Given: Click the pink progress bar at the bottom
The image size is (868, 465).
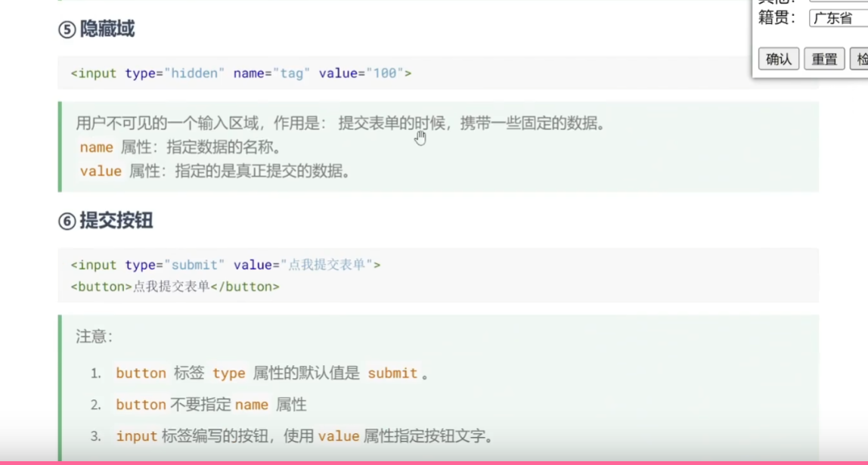Looking at the screenshot, I should (x=434, y=462).
